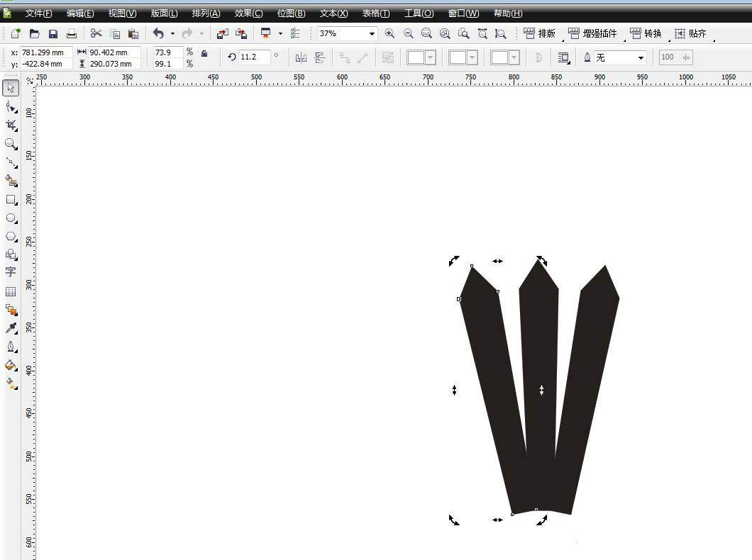Click the Cut scissors icon
The image size is (752, 560).
(x=96, y=33)
